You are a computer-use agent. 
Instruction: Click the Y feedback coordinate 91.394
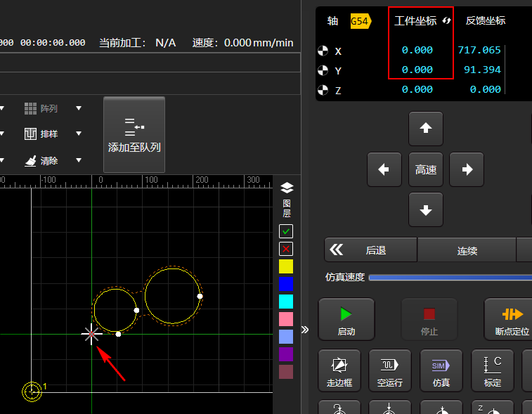pyautogui.click(x=482, y=70)
